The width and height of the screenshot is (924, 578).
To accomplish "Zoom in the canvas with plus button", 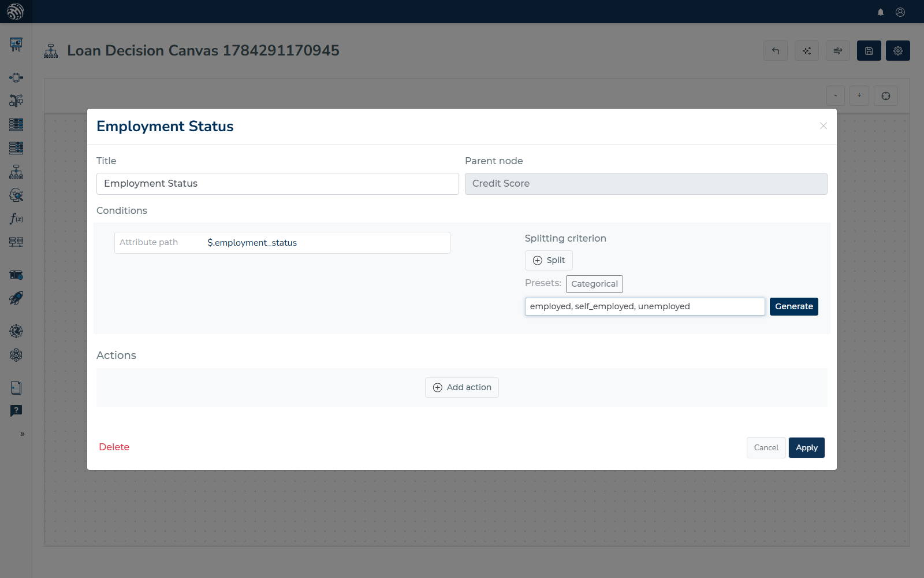I will pyautogui.click(x=859, y=96).
